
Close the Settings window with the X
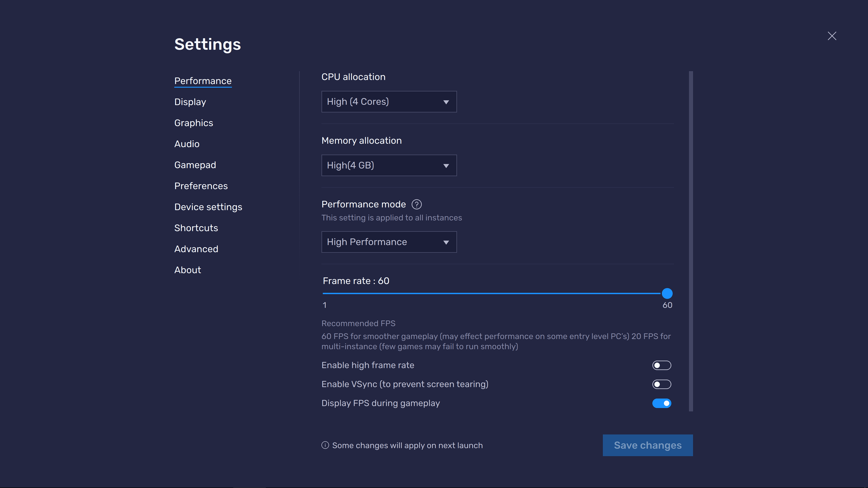pyautogui.click(x=832, y=36)
